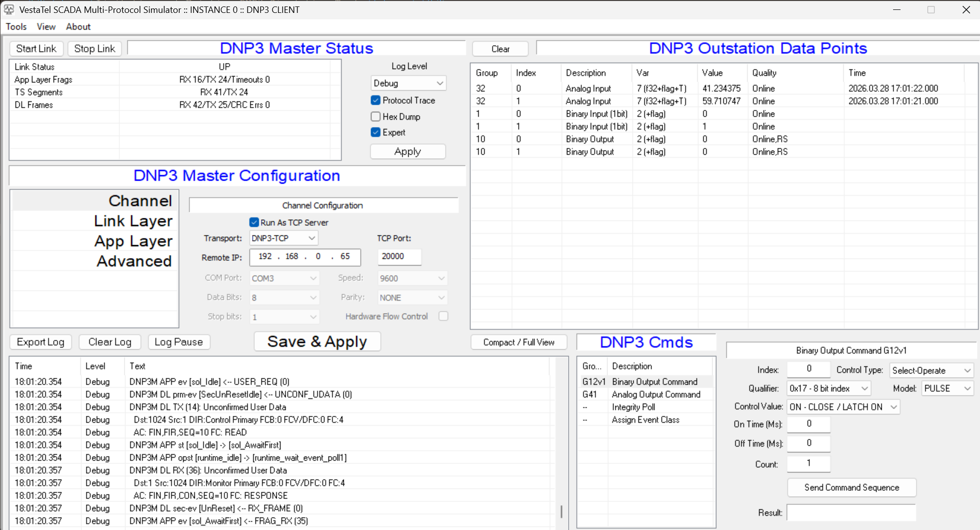Expand the Control Value dropdown
This screenshot has height=530, width=980.
[843, 407]
